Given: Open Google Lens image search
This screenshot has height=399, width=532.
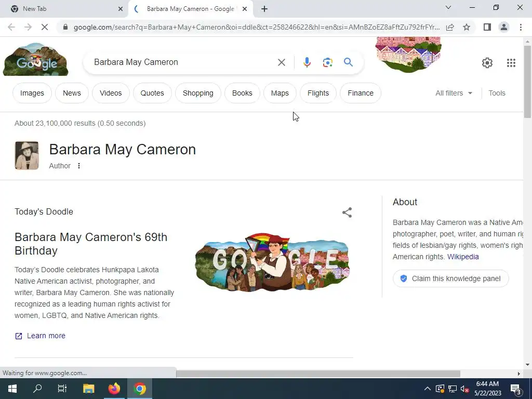Looking at the screenshot, I should (x=327, y=62).
